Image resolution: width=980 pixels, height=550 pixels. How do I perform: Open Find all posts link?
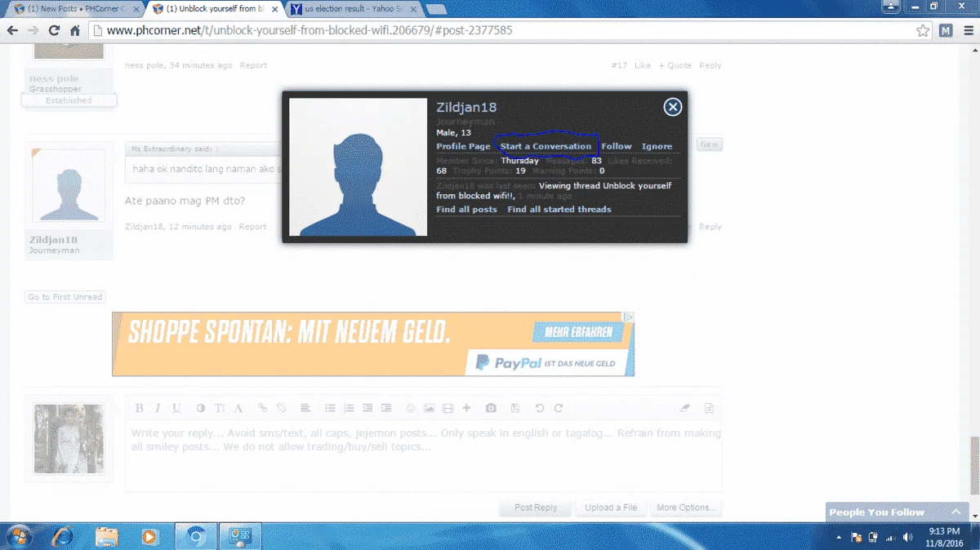coord(466,210)
